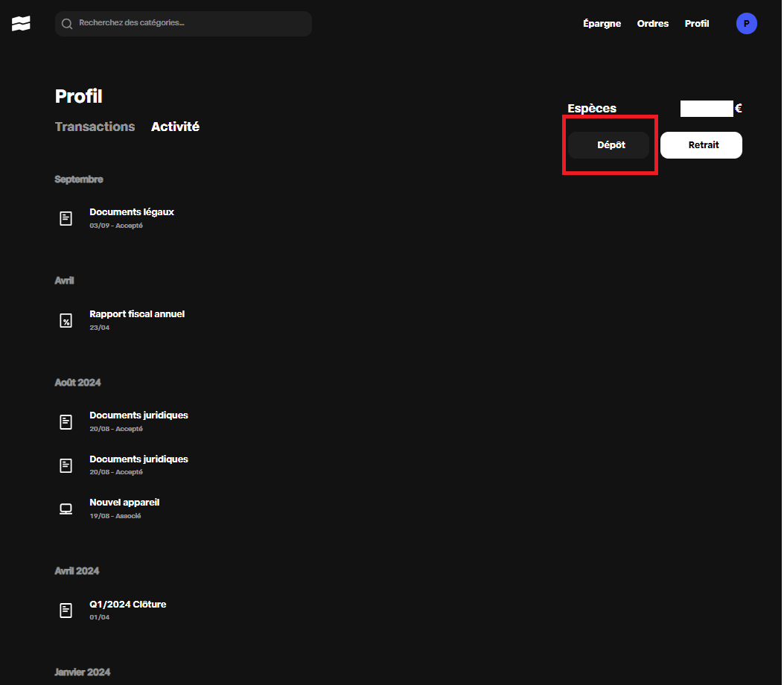The image size is (784, 685).
Task: Switch to the Transactions tab
Action: coord(95,127)
